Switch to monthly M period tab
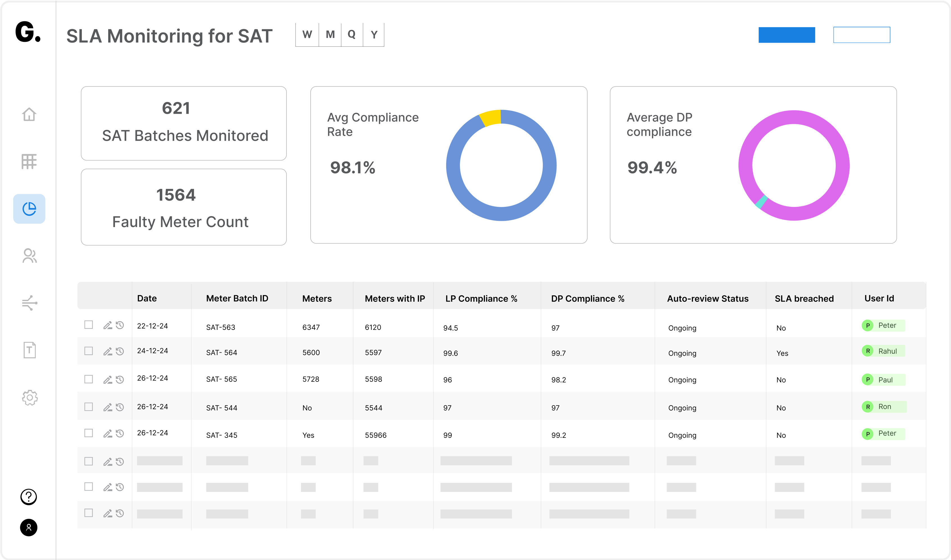 click(x=330, y=35)
